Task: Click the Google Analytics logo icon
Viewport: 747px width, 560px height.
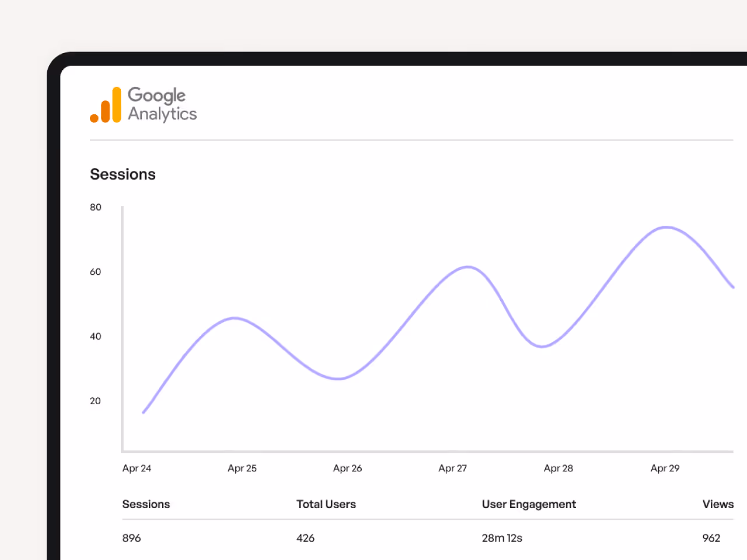Action: click(106, 105)
